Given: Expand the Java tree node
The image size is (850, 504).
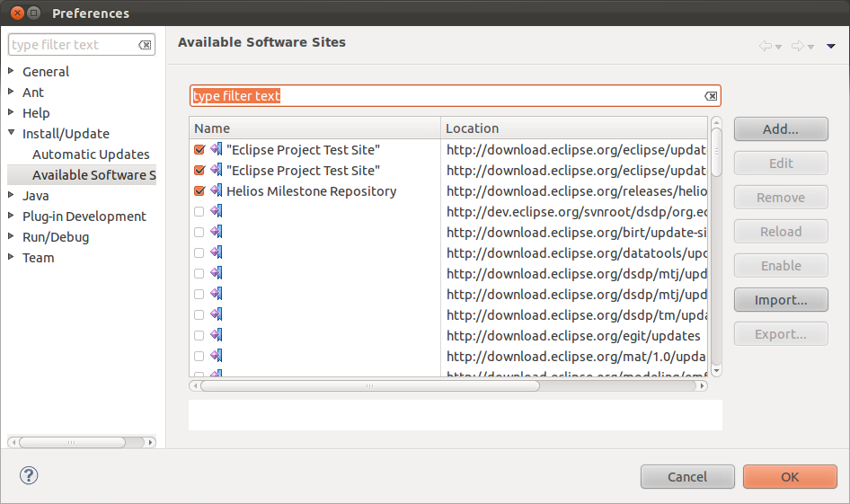Looking at the screenshot, I should pos(11,195).
